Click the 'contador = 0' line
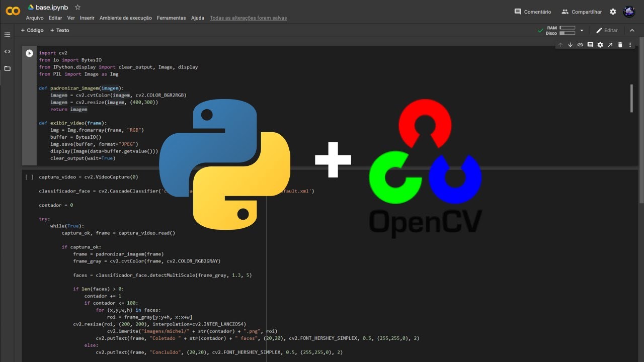 coord(56,205)
